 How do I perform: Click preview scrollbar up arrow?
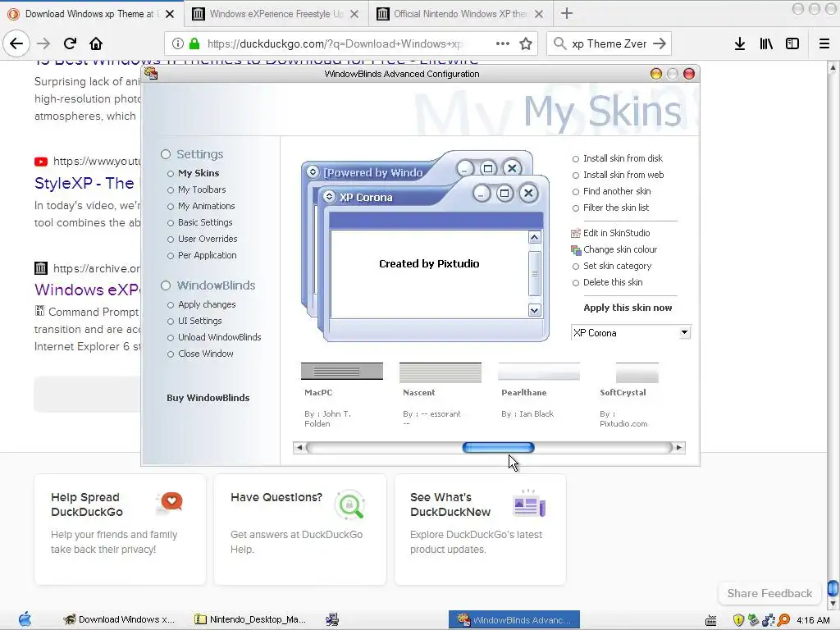[x=535, y=237]
